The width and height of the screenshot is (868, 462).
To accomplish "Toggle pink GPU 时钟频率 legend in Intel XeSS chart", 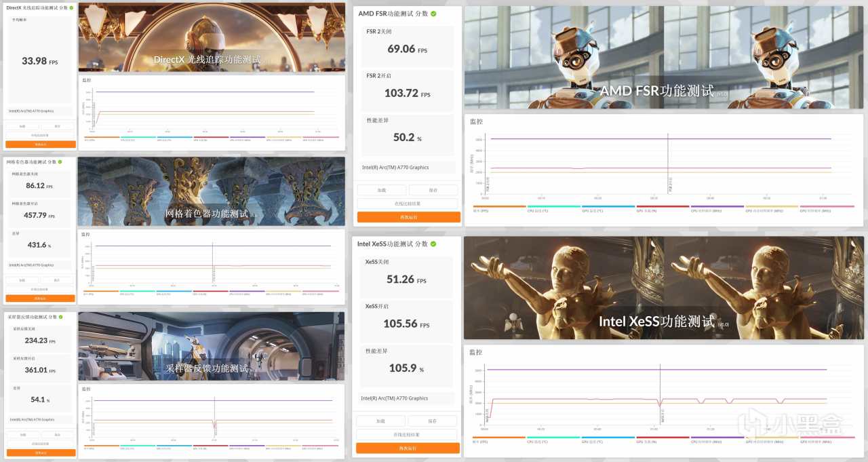I will click(827, 439).
